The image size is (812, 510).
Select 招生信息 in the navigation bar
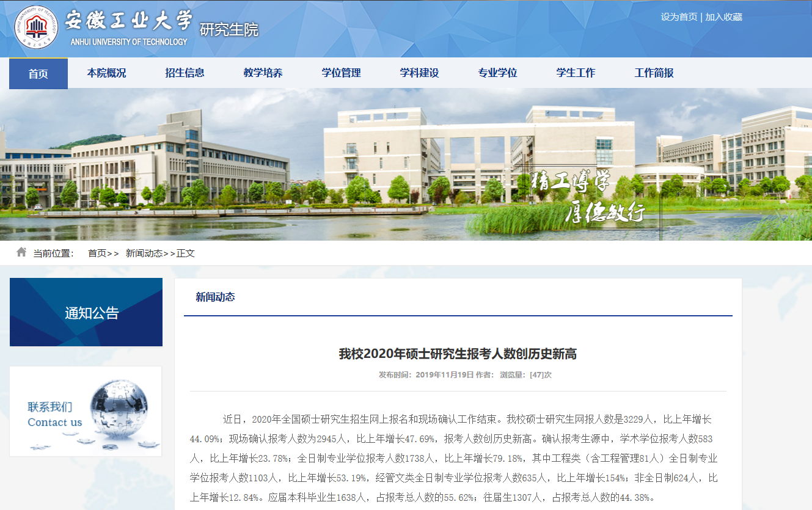(x=185, y=73)
